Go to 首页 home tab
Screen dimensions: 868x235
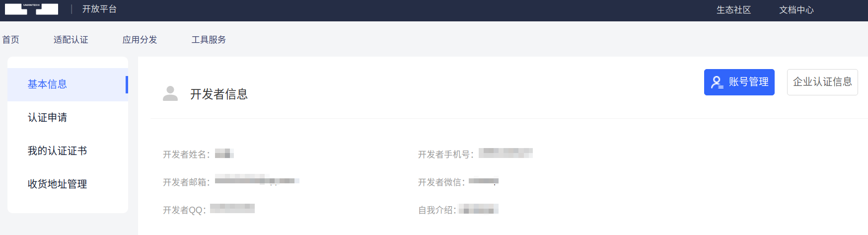(11, 40)
